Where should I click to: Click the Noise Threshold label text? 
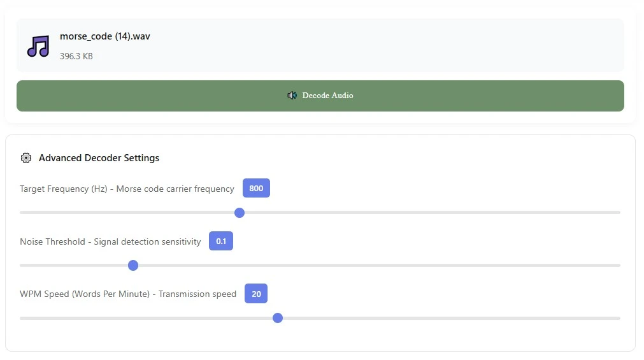(x=110, y=241)
